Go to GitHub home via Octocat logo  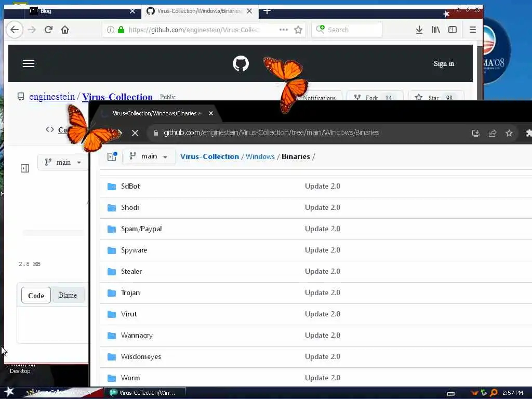click(x=241, y=63)
